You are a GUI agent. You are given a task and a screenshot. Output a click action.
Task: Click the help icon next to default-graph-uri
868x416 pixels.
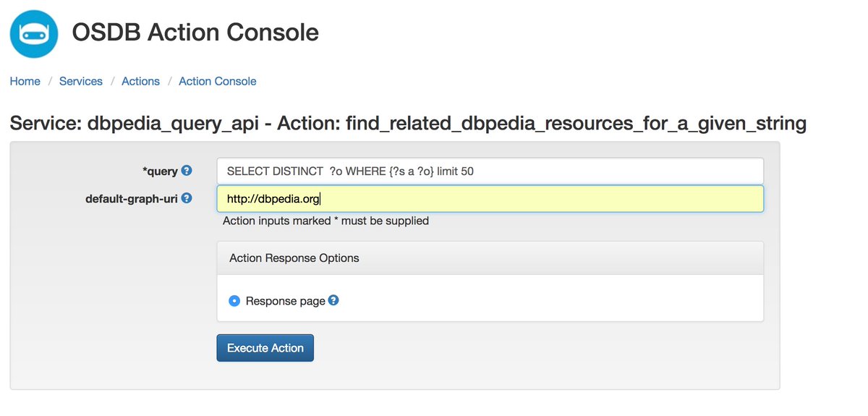point(187,198)
